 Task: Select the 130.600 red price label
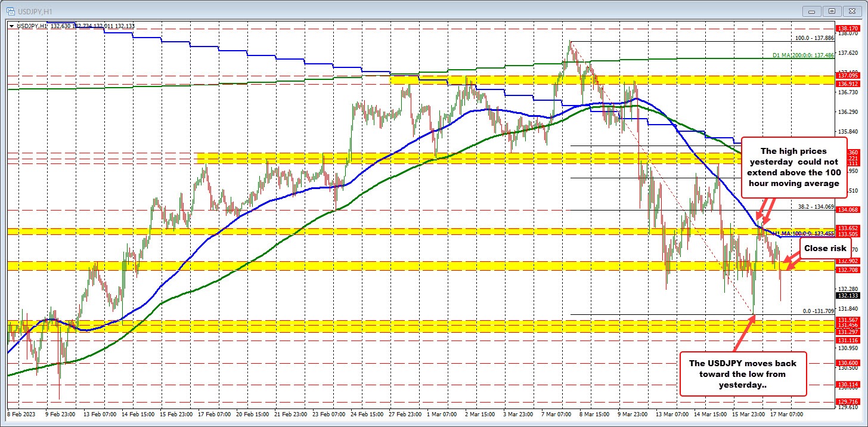coord(847,363)
